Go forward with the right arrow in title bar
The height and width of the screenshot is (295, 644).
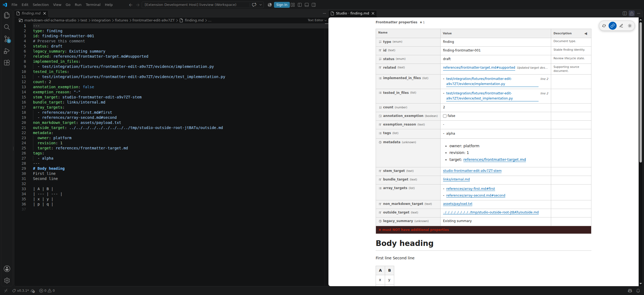(x=138, y=5)
